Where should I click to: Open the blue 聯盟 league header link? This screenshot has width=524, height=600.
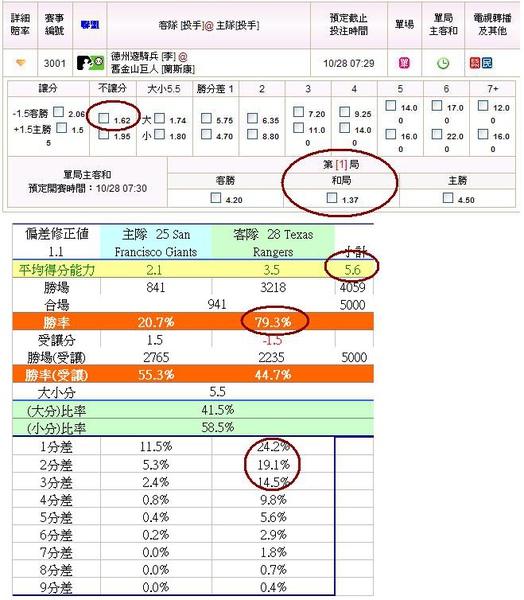click(x=90, y=25)
